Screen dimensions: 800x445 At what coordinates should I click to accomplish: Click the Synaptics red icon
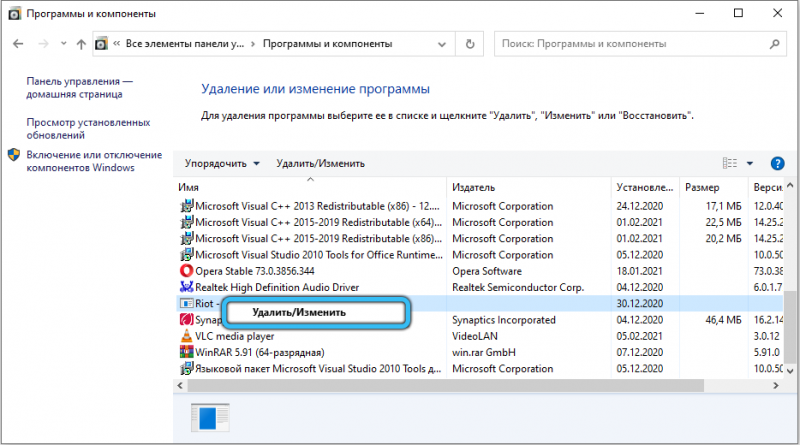(187, 320)
